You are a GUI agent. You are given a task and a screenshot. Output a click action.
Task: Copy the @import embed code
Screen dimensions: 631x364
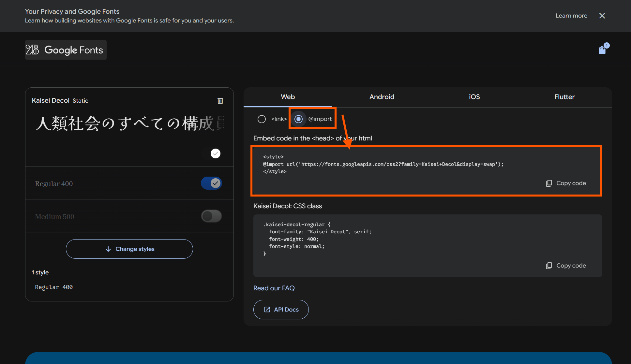pyautogui.click(x=566, y=183)
